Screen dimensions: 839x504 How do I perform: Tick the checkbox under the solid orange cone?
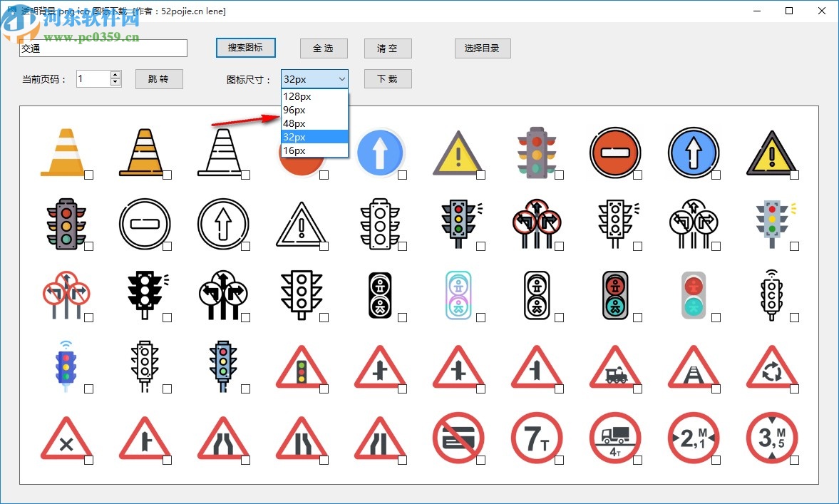(89, 175)
